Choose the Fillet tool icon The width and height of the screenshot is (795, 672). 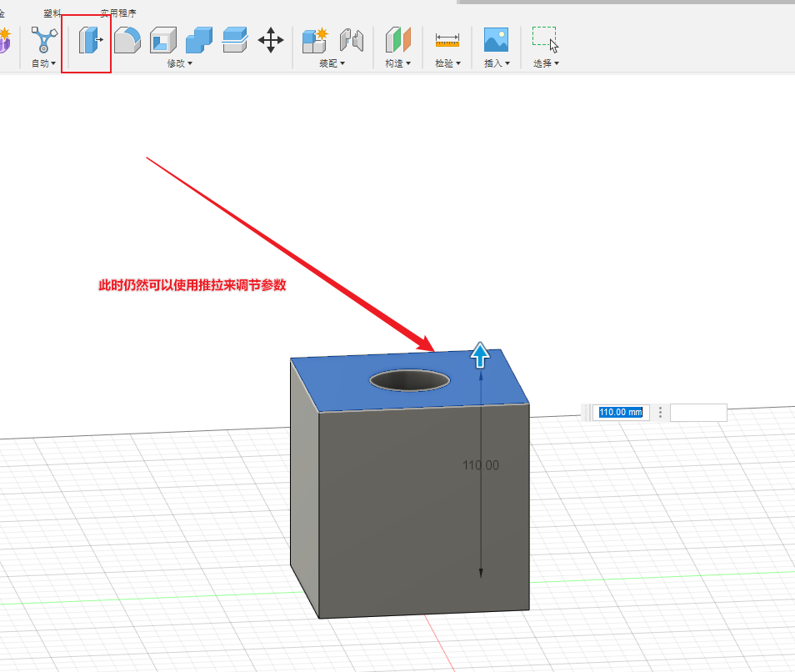coord(127,40)
